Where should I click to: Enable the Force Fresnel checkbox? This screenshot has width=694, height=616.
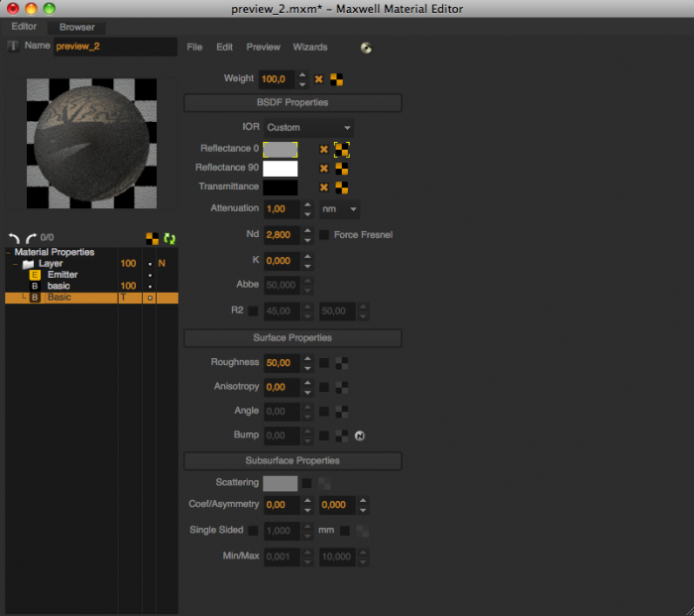pos(324,235)
